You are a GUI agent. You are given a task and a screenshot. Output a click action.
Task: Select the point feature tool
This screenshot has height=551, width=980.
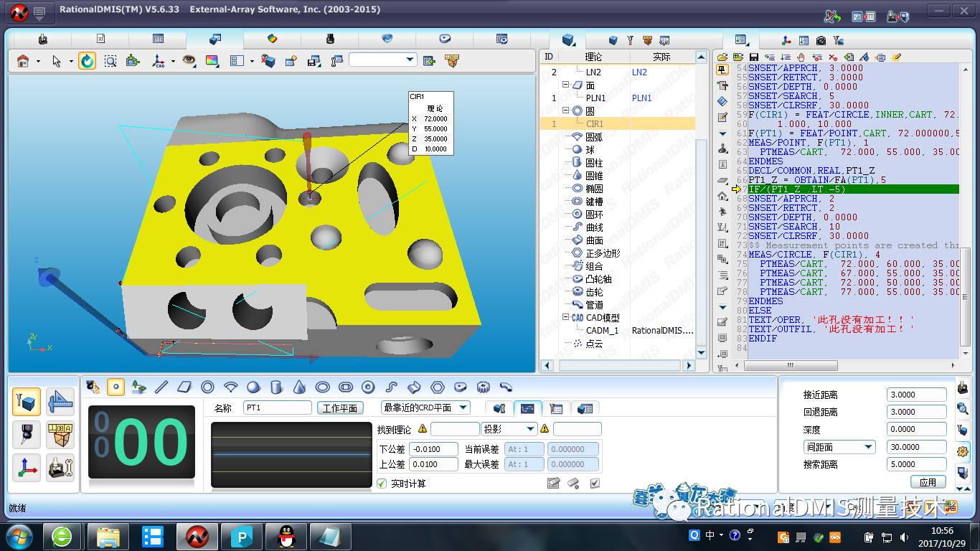[116, 387]
